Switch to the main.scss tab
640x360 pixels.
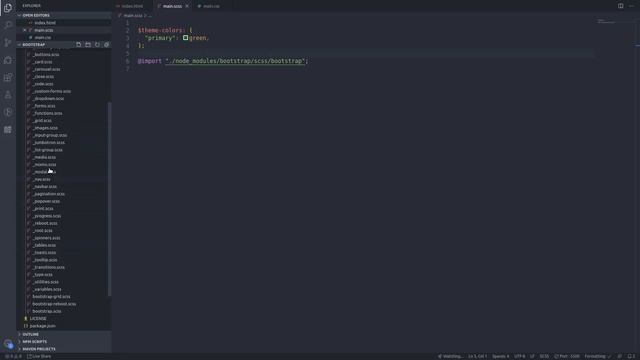(172, 6)
